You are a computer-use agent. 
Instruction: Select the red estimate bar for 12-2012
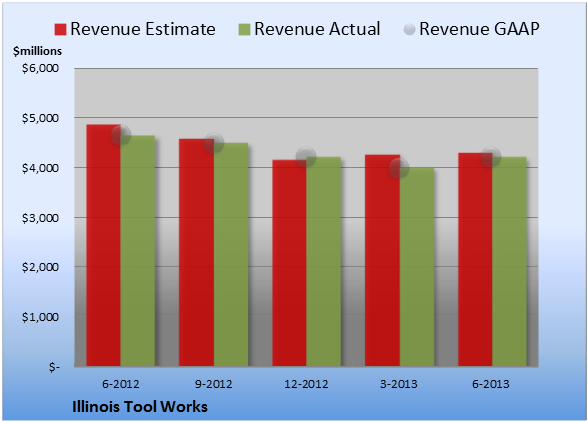click(289, 263)
